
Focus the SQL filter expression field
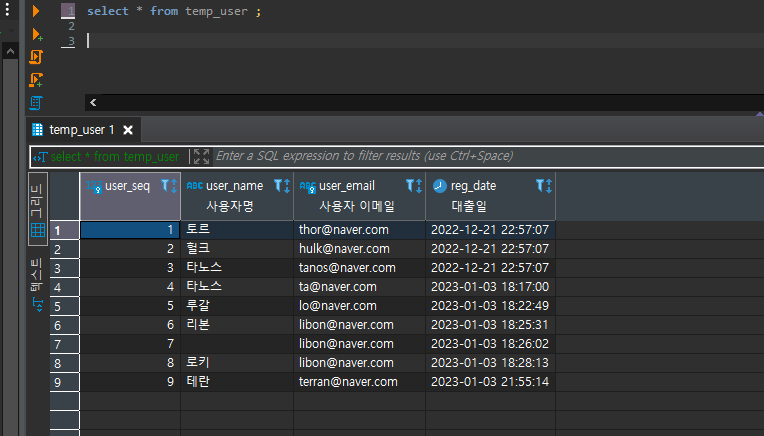coord(487,156)
